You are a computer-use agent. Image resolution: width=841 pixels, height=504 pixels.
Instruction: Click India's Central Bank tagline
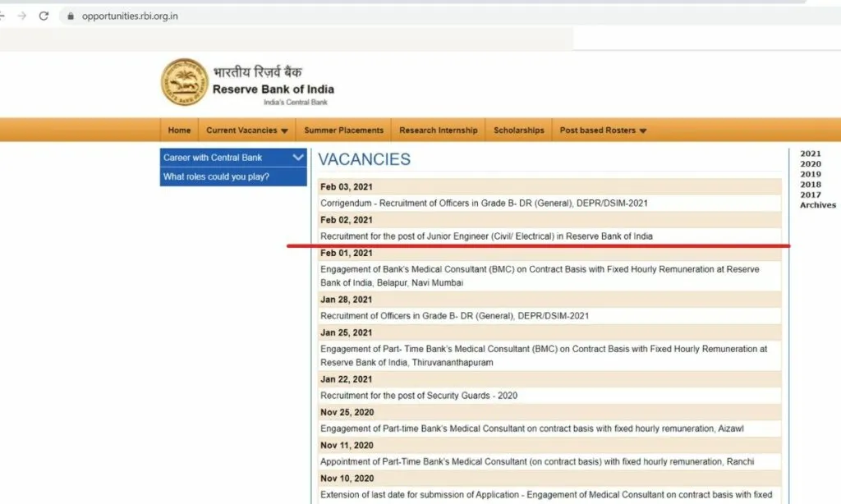click(296, 103)
